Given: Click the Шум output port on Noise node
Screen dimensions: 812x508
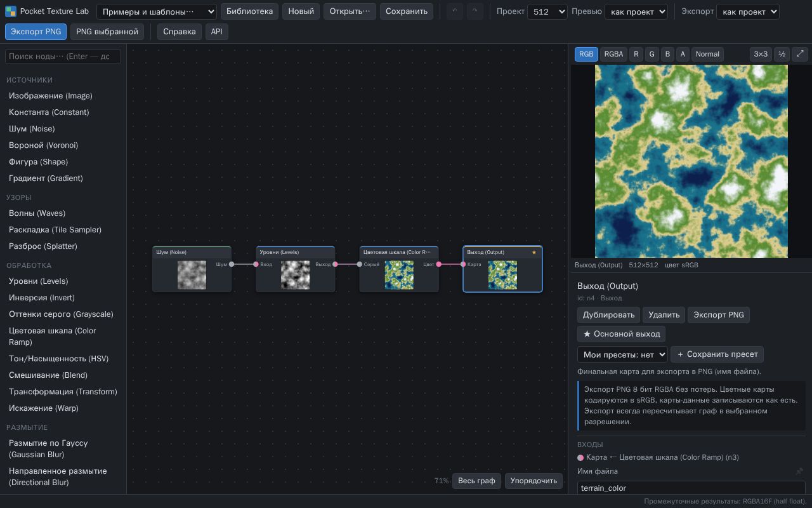Looking at the screenshot, I should pos(232,264).
